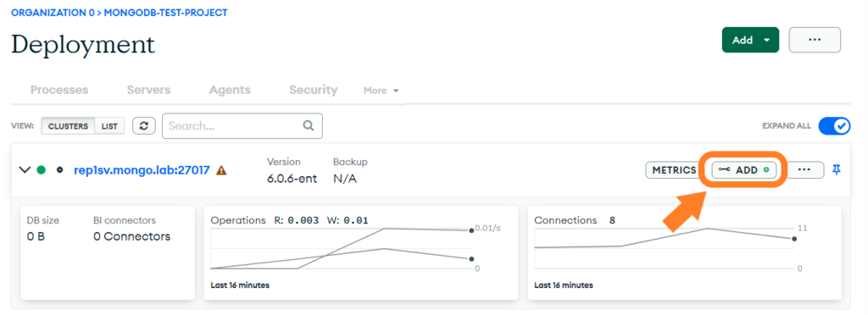Click the METRICS button

[674, 170]
